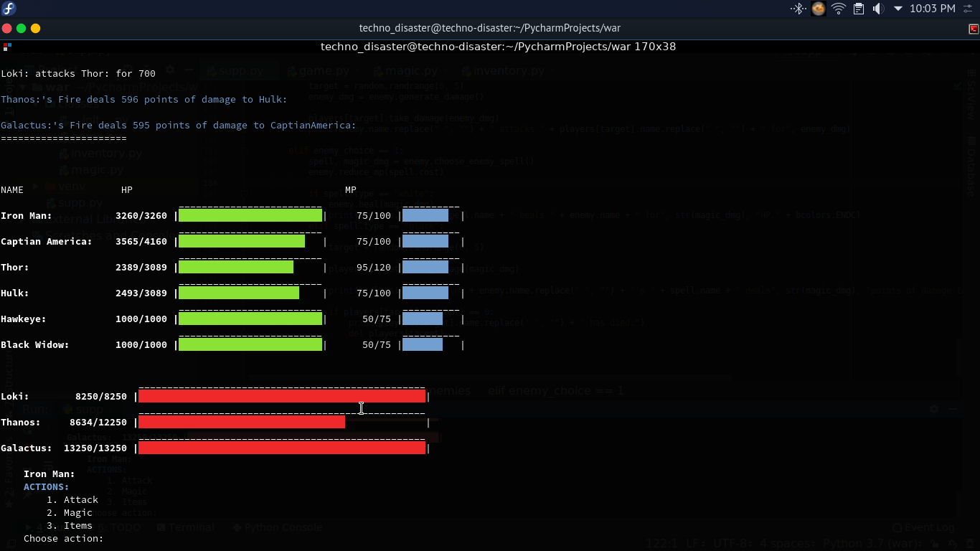
Task: Click the 10:03 PM clock
Action: click(x=932, y=9)
